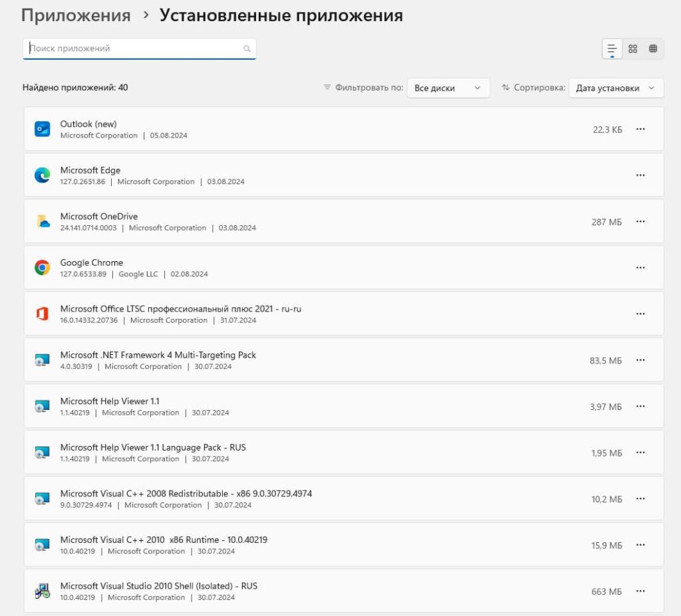Open more options for Visual Studio 2010 Shell
681x616 pixels.
pyautogui.click(x=640, y=591)
